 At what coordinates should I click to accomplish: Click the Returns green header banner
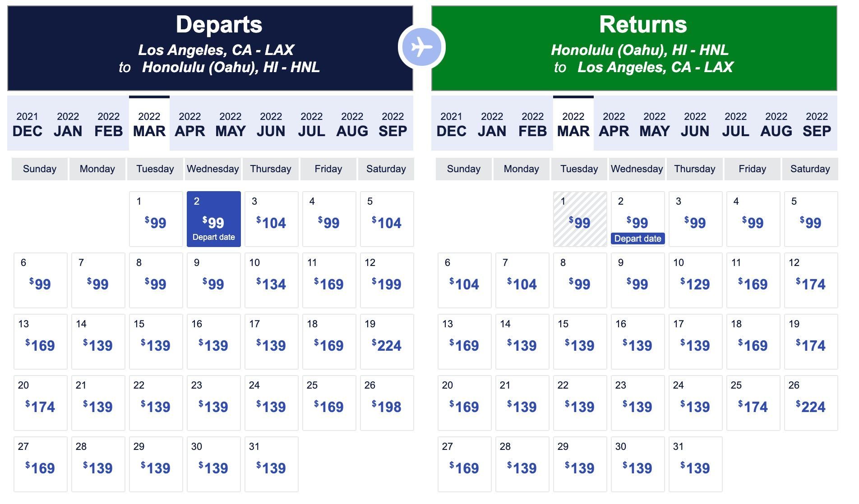pos(634,48)
